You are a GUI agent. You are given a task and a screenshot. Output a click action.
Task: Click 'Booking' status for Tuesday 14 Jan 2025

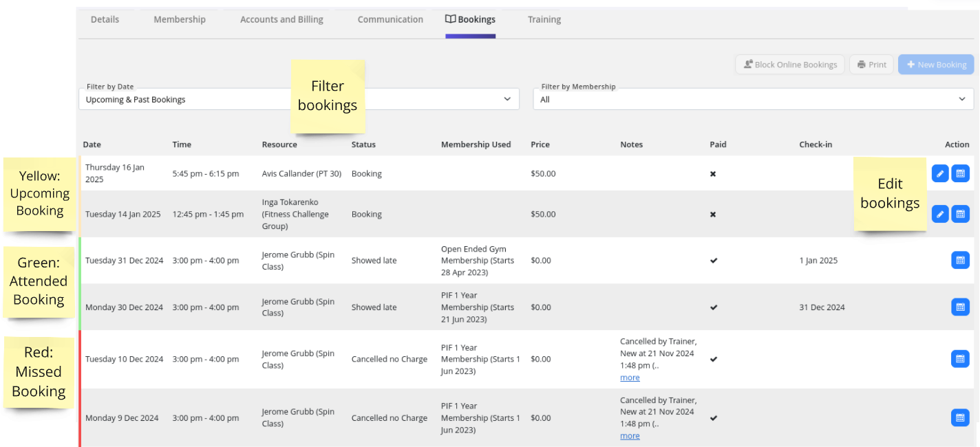366,215
